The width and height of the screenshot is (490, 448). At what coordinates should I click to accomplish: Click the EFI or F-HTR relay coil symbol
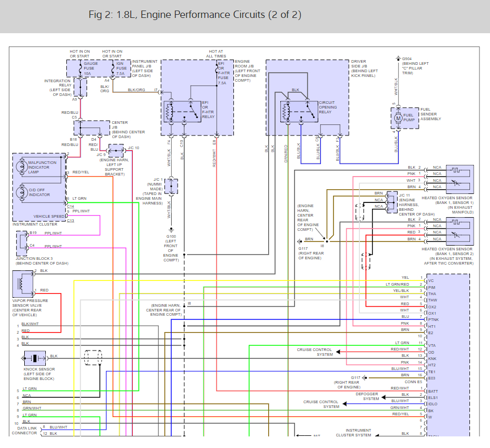[x=170, y=112]
